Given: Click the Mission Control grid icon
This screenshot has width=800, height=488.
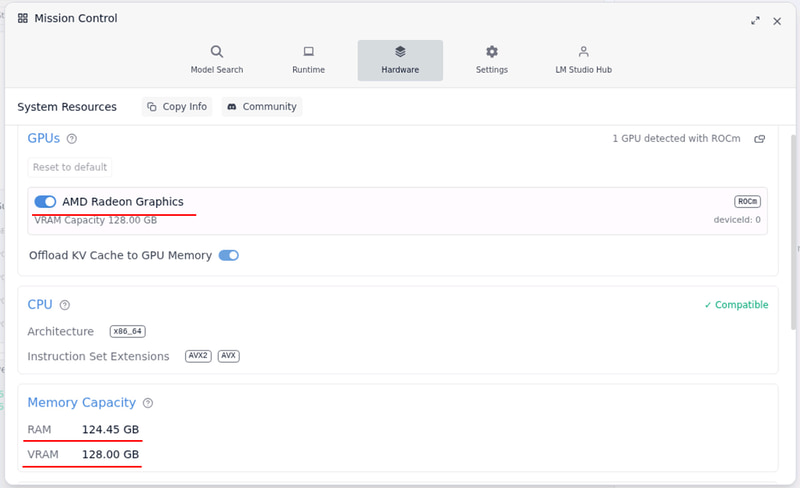Looking at the screenshot, I should click(x=23, y=18).
